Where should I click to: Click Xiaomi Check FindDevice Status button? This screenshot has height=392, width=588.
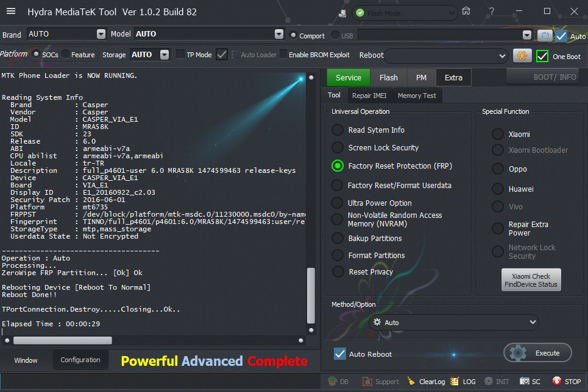coord(531,280)
